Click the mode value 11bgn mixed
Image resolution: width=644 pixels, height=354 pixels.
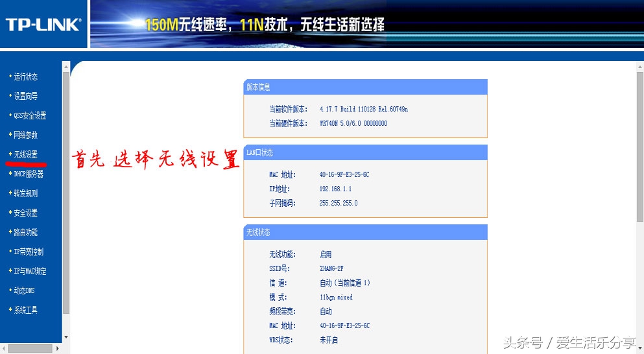click(336, 298)
